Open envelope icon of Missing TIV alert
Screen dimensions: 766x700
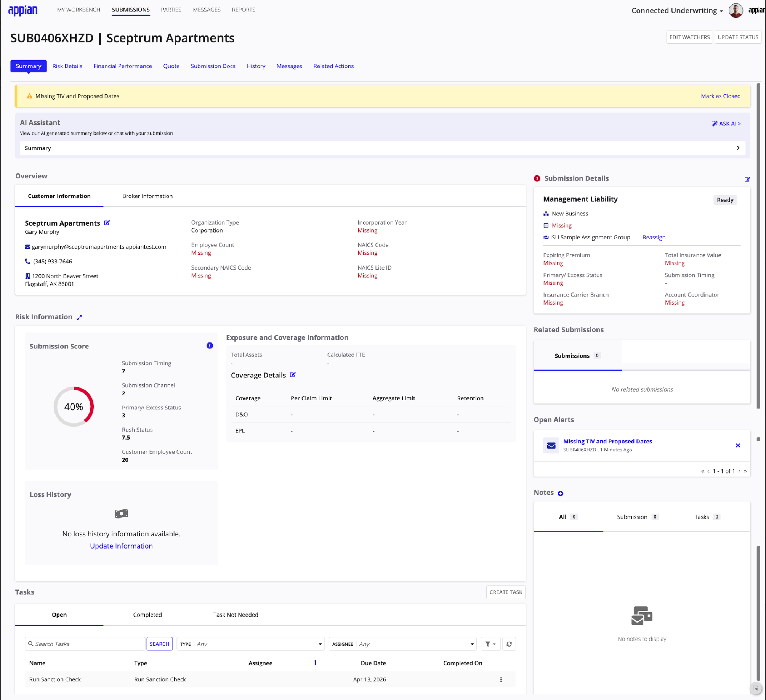coord(551,445)
